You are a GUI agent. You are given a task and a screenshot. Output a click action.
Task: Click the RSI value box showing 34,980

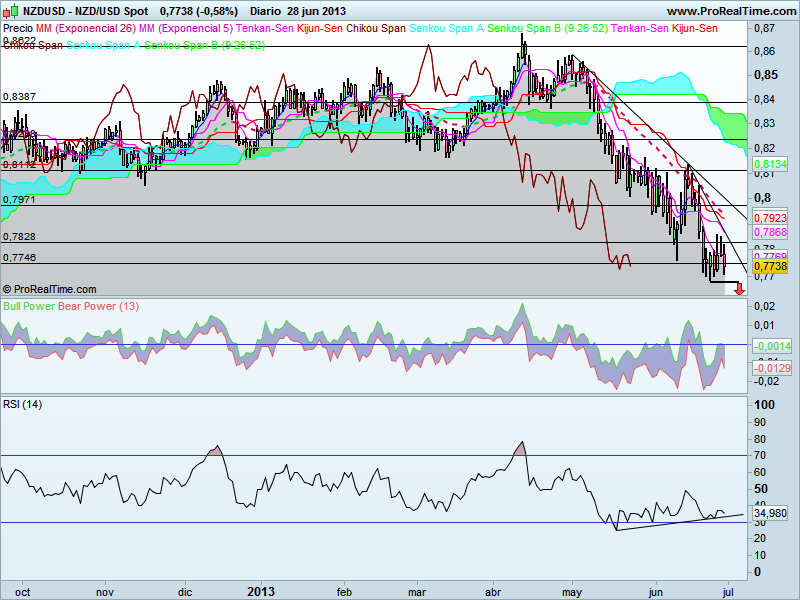pyautogui.click(x=768, y=513)
